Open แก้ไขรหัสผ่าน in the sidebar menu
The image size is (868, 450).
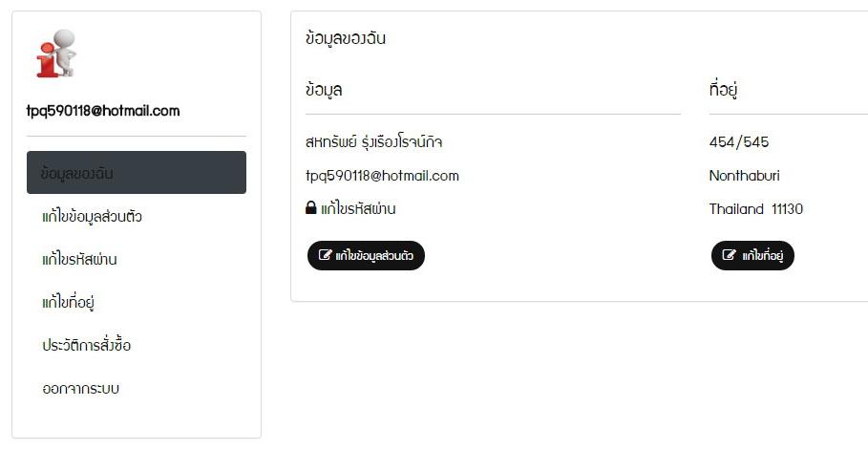click(x=79, y=259)
